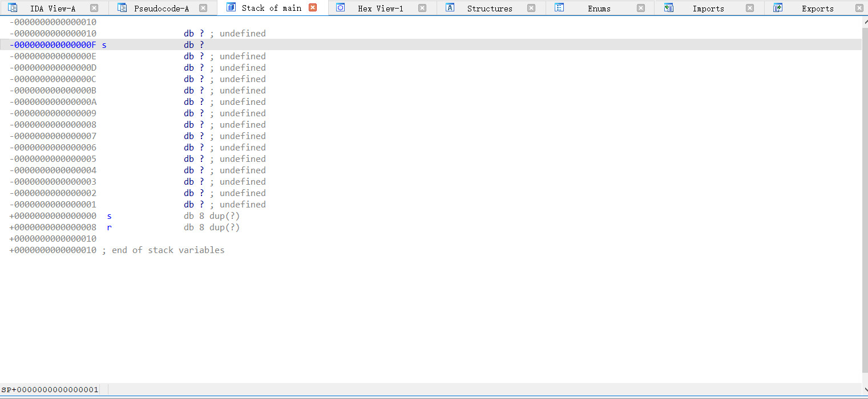Click the highlighted variable s at offset -F
Image resolution: width=868 pixels, height=399 pixels.
104,45
